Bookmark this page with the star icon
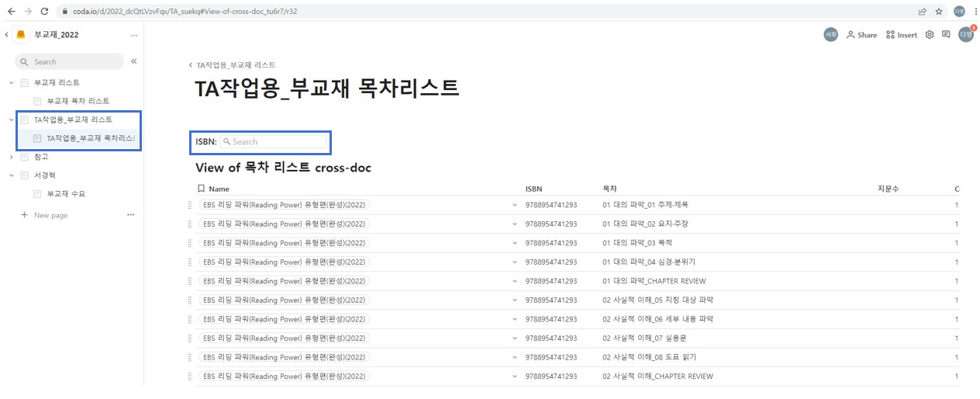Image resolution: width=980 pixels, height=399 pixels. 939,12
